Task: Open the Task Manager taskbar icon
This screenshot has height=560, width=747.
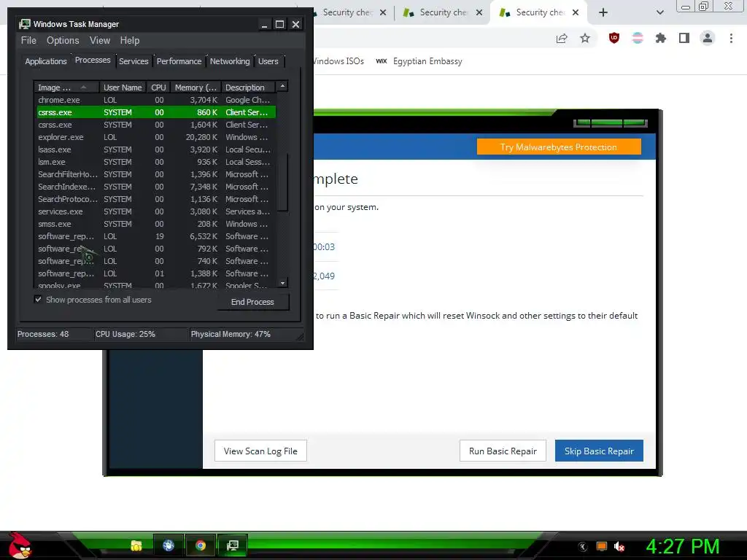Action: [x=233, y=545]
